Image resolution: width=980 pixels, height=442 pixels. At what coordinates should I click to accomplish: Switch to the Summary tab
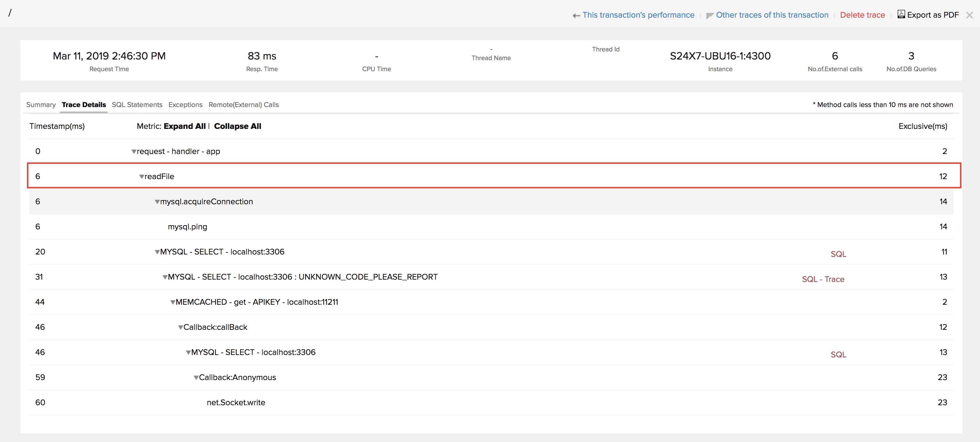(x=41, y=105)
